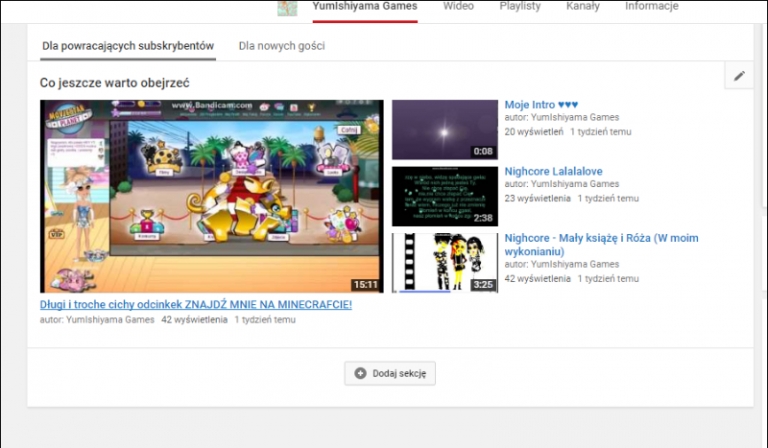Select Dla powracających subskrybentów view
This screenshot has width=768, height=448.
127,46
